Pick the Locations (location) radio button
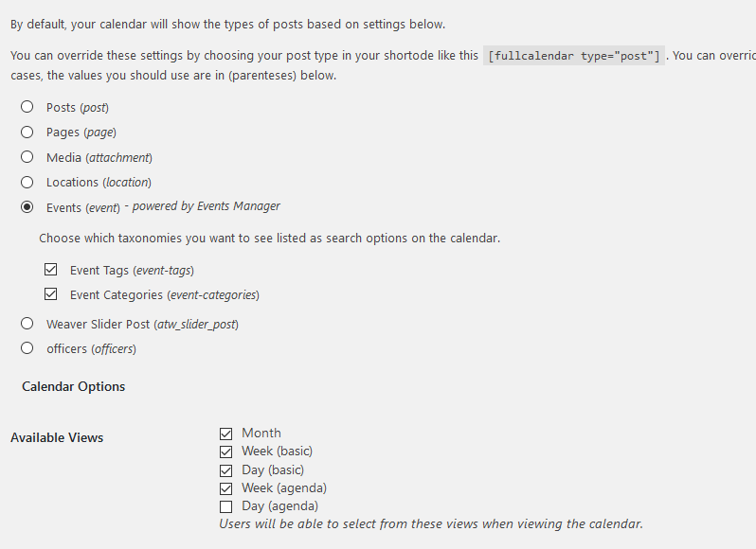This screenshot has width=756, height=549. (x=27, y=182)
